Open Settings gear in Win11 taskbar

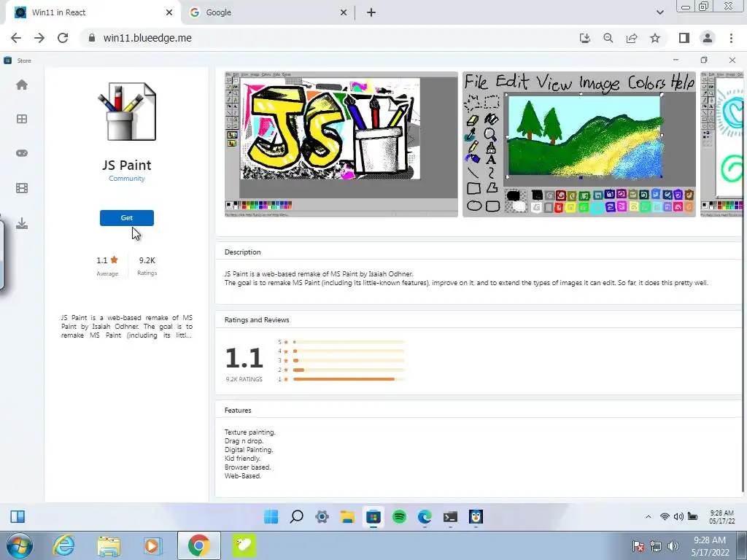click(322, 517)
